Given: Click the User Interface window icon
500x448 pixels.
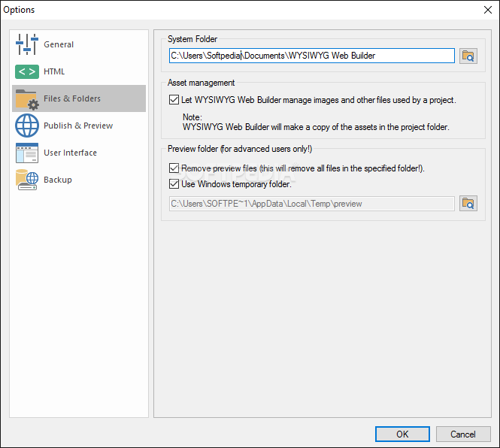Looking at the screenshot, I should (x=27, y=153).
